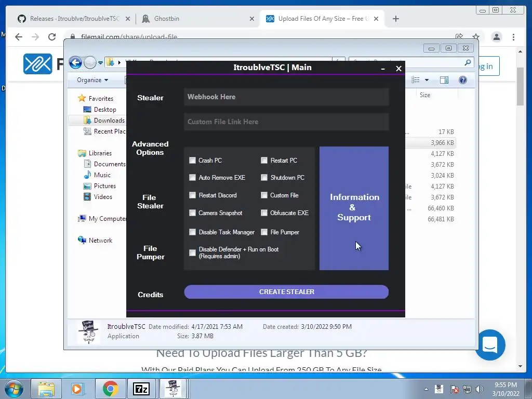
Task: Open the Stealer section in sidebar
Action: coord(150,98)
